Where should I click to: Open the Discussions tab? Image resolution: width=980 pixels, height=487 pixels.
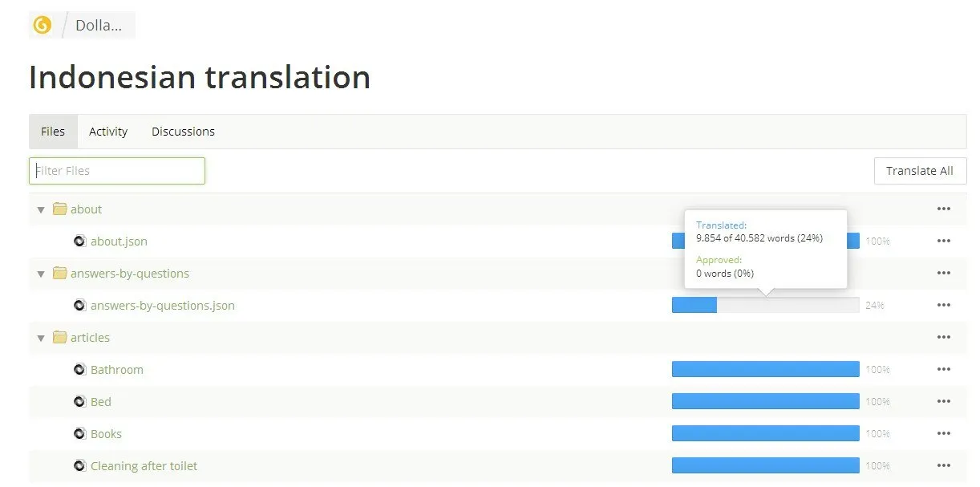(183, 132)
